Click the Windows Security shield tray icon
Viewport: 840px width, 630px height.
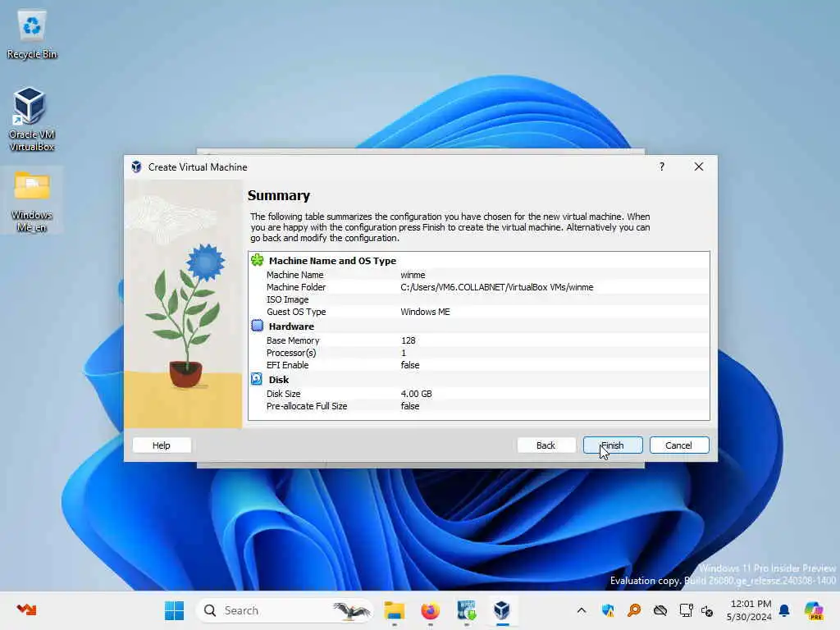click(x=608, y=610)
